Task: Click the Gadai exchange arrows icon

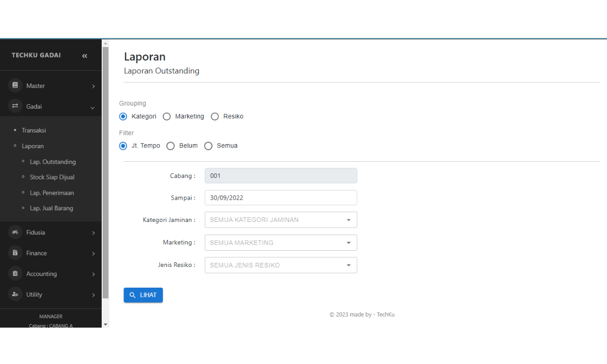Action: (15, 106)
